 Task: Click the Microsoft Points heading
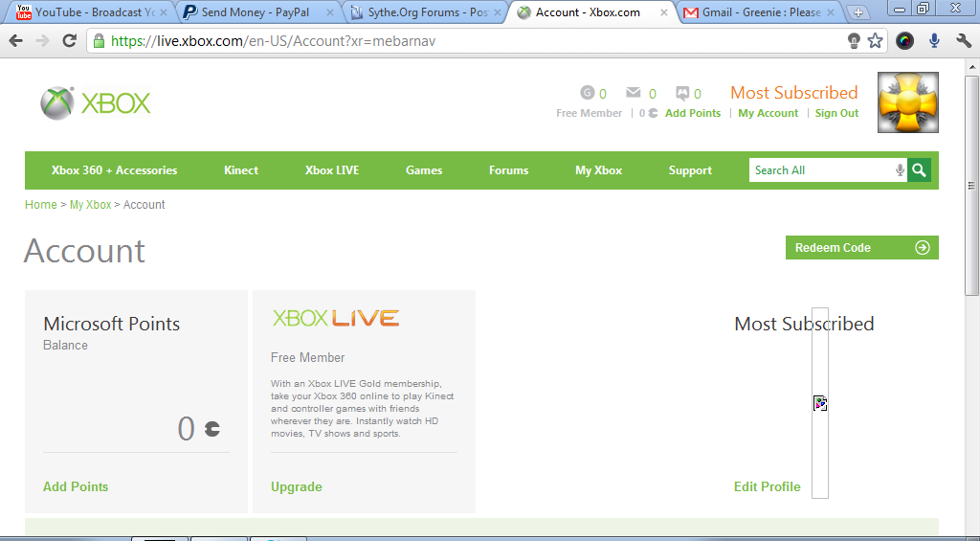point(111,324)
